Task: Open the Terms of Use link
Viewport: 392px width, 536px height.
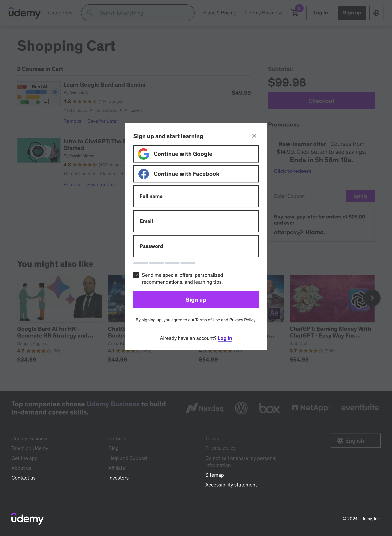Action: 207,320
